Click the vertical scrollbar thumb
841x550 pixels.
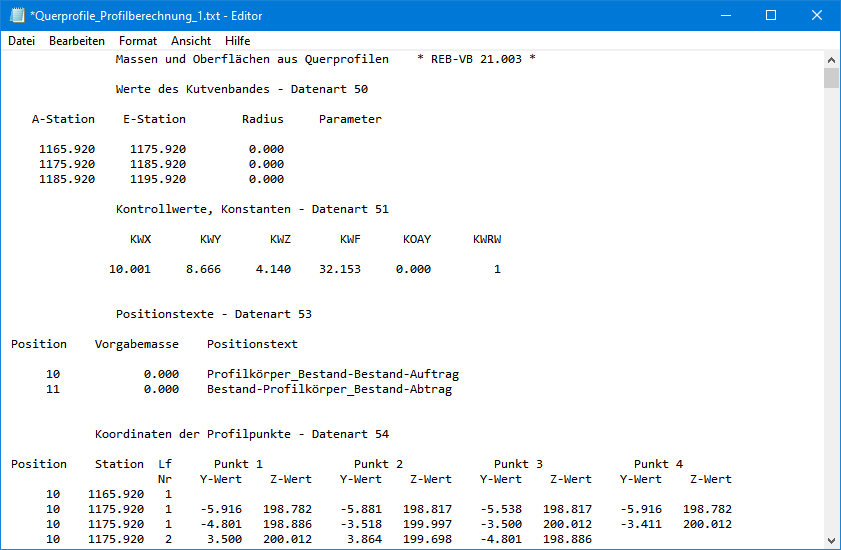click(831, 79)
